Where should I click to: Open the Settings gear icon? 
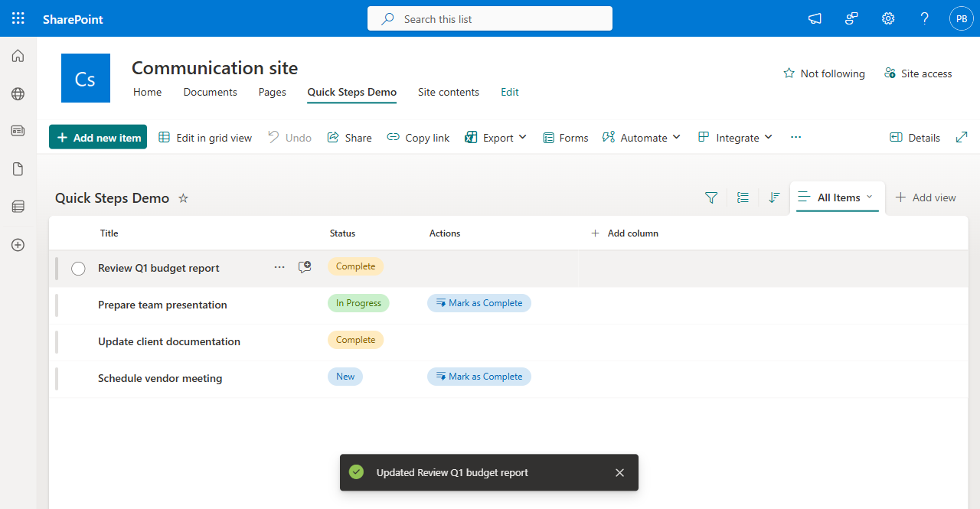pyautogui.click(x=888, y=18)
